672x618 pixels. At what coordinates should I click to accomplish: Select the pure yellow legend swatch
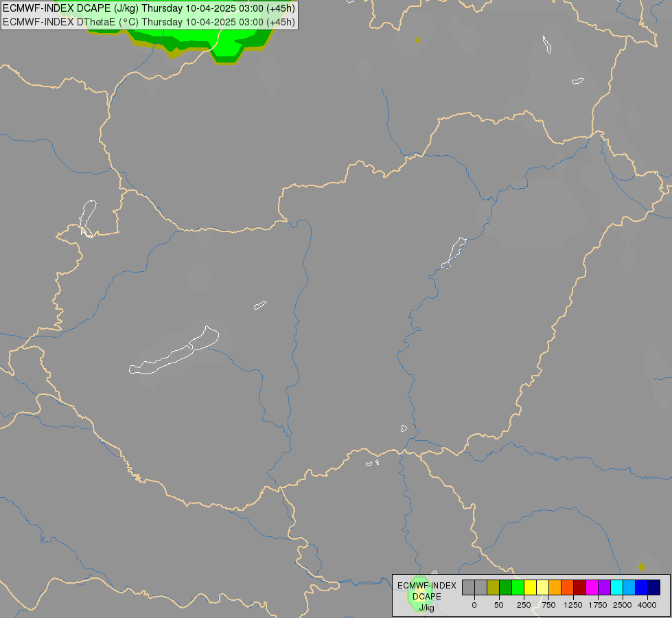[531, 588]
